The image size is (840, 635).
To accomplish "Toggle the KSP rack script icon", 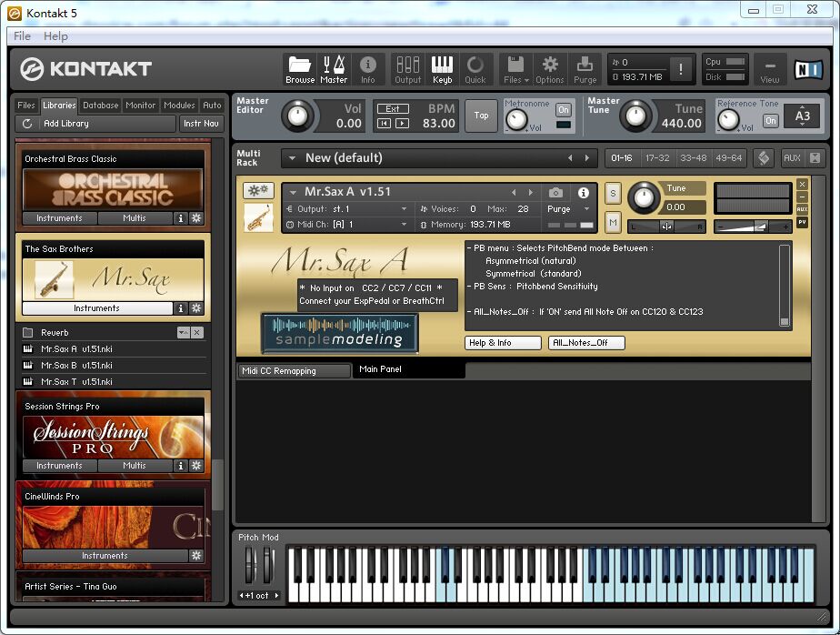I will pos(764,158).
